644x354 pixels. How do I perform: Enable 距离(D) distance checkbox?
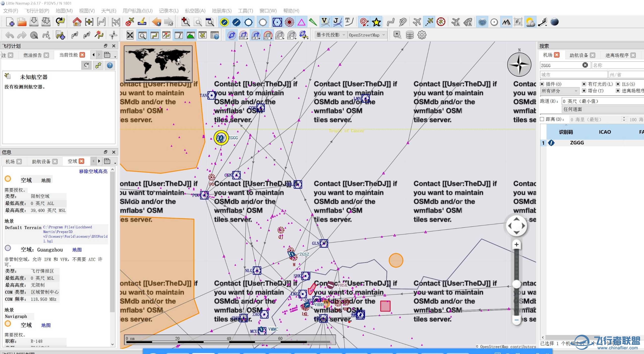pos(542,119)
